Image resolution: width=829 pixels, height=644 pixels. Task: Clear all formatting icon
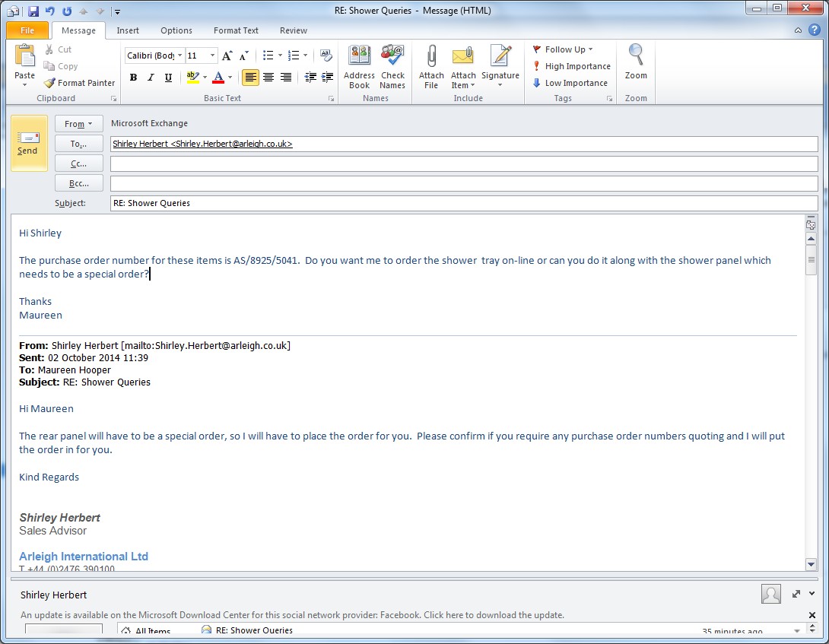point(326,56)
